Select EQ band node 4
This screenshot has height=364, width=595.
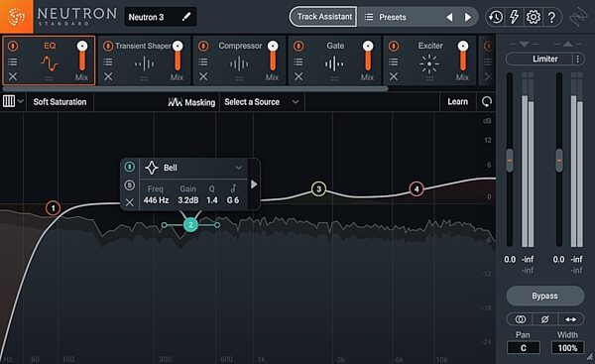coord(416,189)
